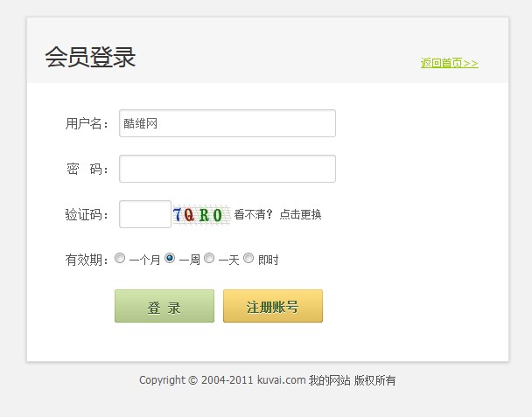This screenshot has height=417, width=532.
Task: Click the 验证码 code entry box
Action: click(x=145, y=214)
